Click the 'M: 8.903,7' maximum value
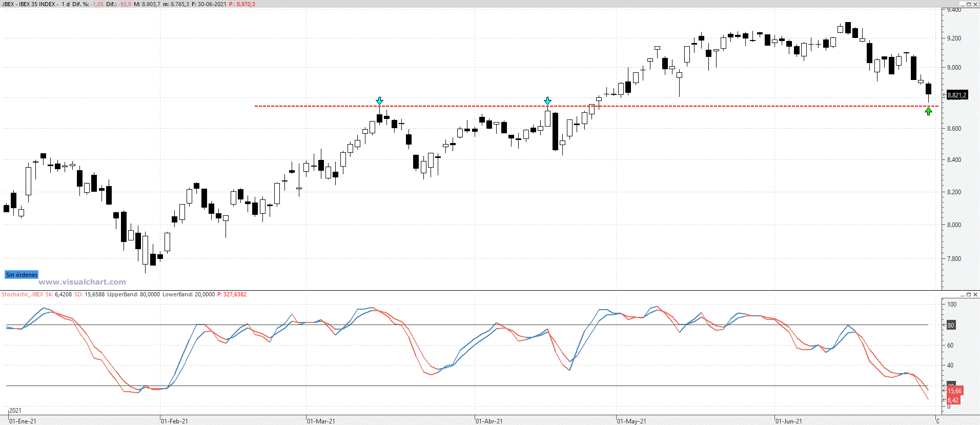980x425 pixels. pyautogui.click(x=147, y=4)
